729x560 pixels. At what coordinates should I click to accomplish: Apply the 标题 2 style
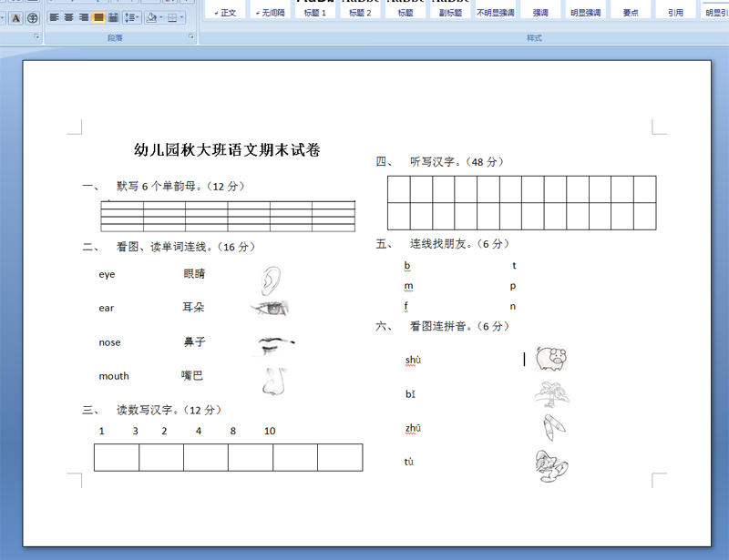click(360, 9)
